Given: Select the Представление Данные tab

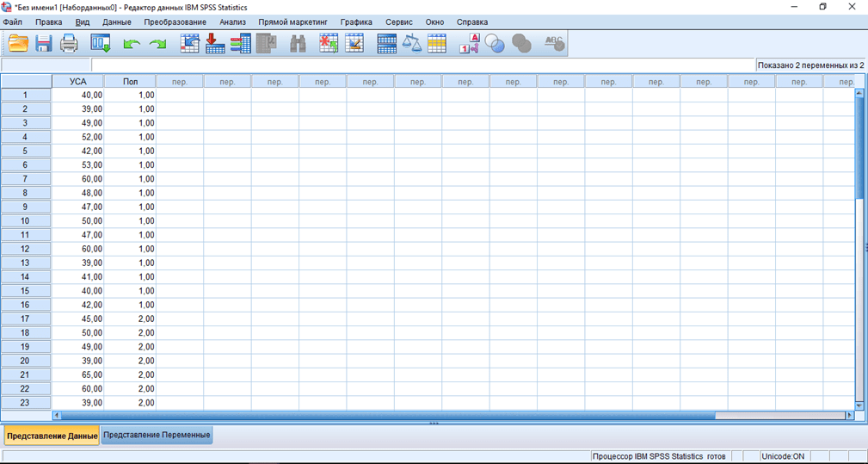Looking at the screenshot, I should 52,436.
